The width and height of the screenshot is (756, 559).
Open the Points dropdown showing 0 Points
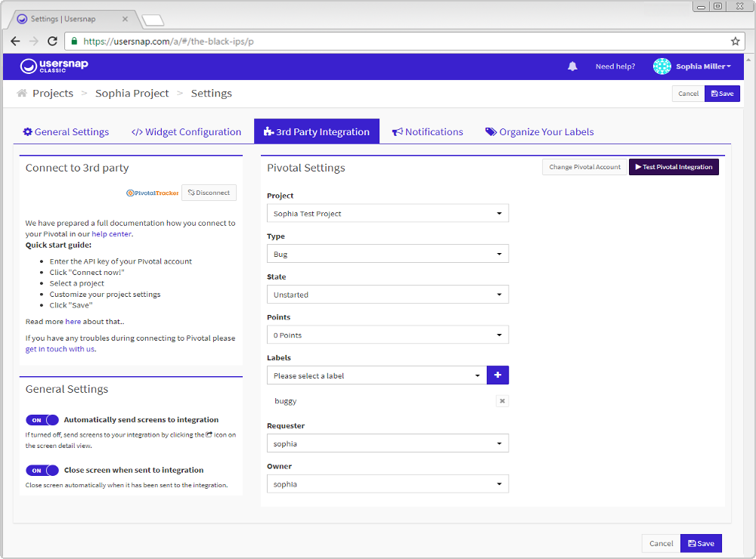388,335
